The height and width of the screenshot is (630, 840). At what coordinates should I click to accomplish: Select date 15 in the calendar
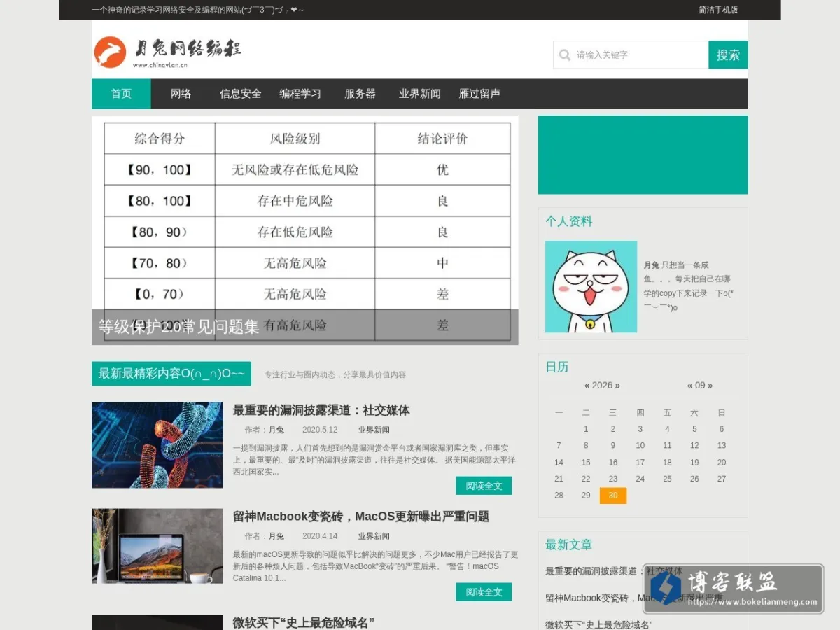[586, 463]
